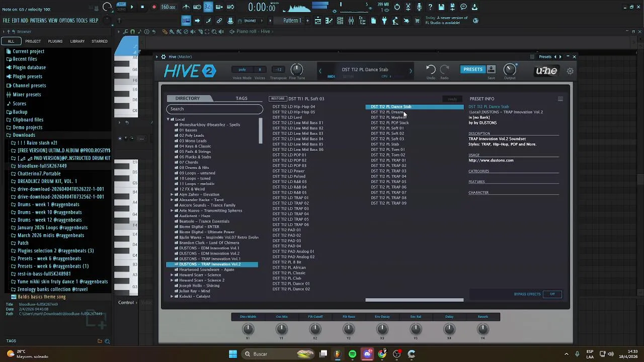Open the help question mark icon
The height and width of the screenshot is (362, 644).
point(430,7)
